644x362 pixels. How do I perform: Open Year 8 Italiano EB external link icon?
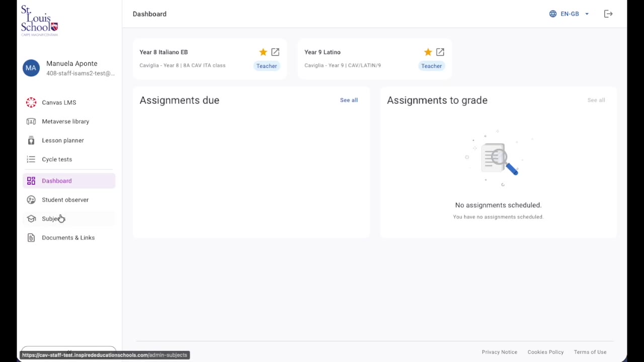click(x=275, y=52)
